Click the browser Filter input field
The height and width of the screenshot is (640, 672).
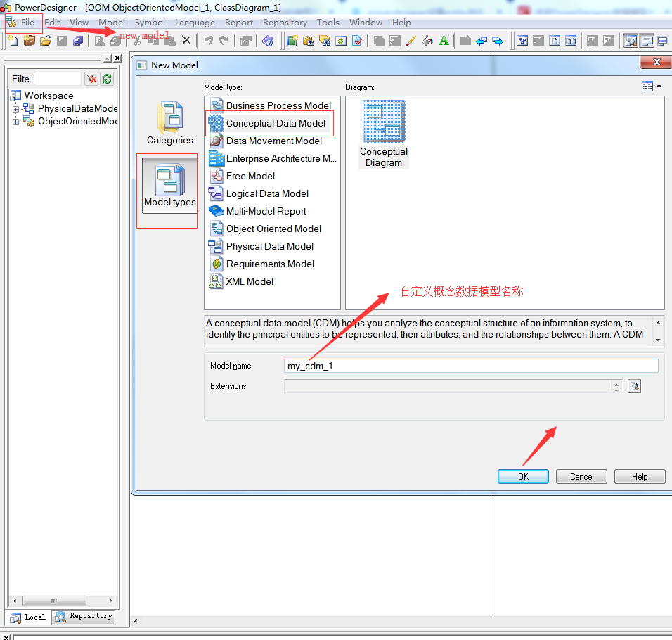click(x=58, y=79)
